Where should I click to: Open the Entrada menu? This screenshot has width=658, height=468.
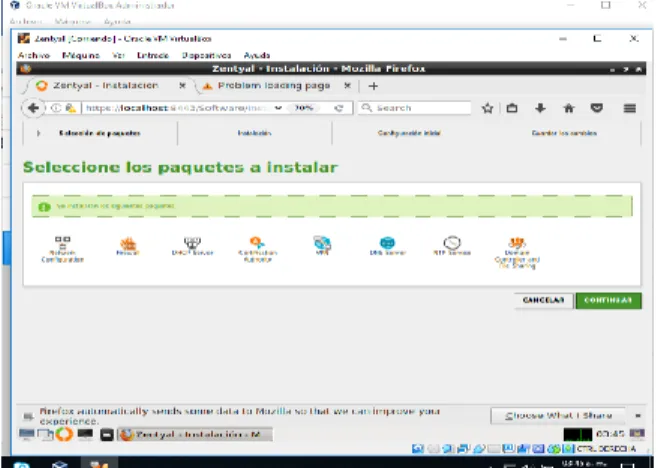click(x=153, y=55)
